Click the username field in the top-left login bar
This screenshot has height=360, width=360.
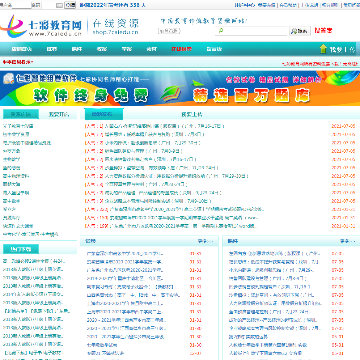21,5
